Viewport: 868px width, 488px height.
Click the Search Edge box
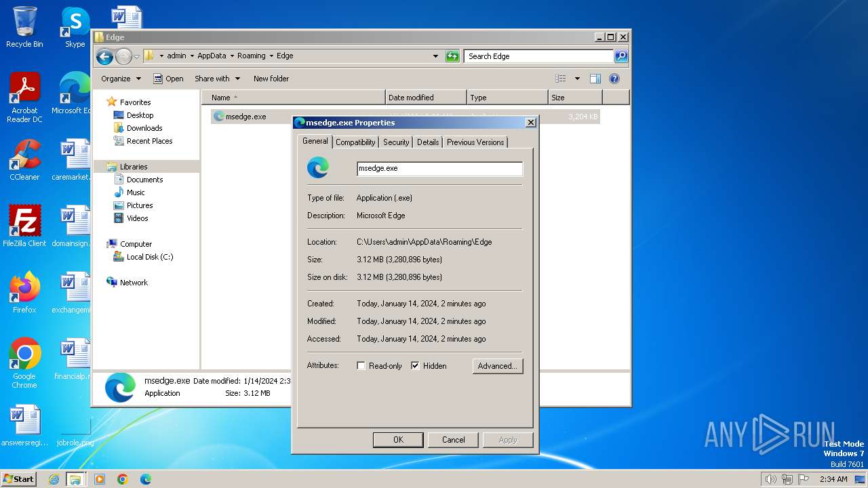click(x=539, y=56)
